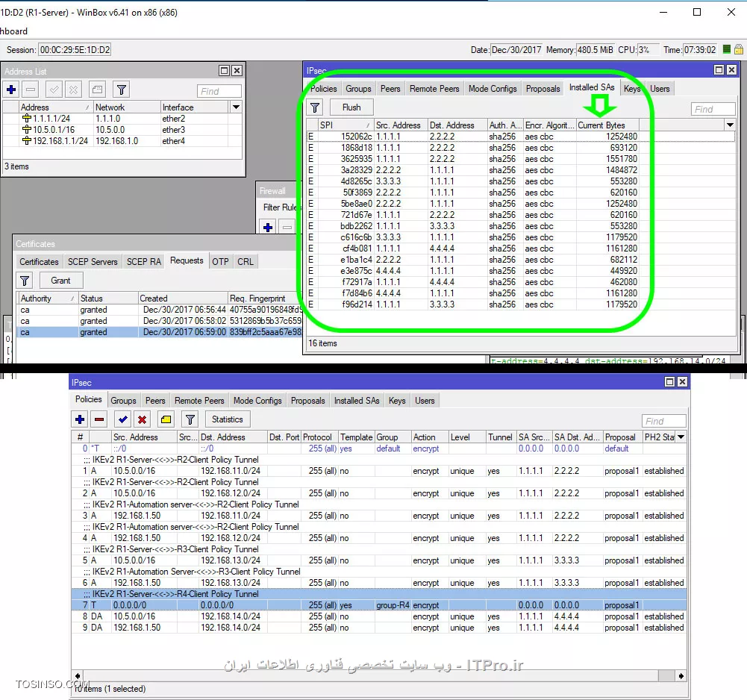This screenshot has width=747, height=700.
Task: Click the scroll-left arrow in IPsec Policies
Action: [x=78, y=675]
